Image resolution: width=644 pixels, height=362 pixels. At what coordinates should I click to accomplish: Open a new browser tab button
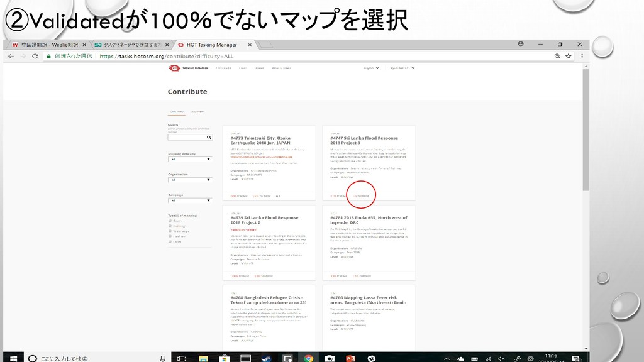266,45
